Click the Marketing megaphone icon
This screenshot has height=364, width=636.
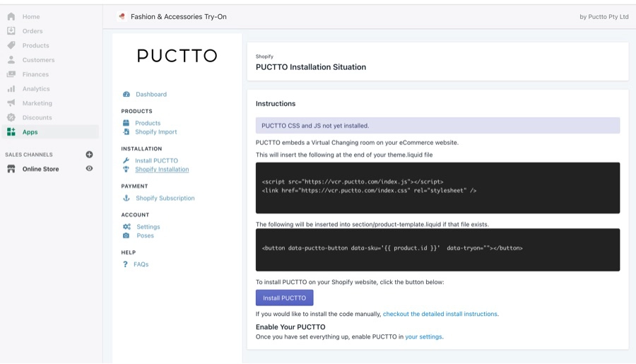[11, 103]
